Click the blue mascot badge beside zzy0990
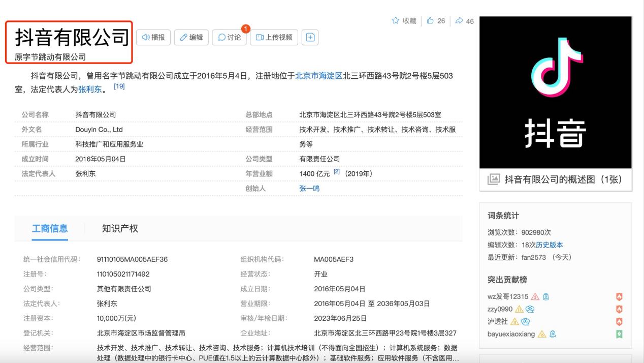 tap(530, 309)
